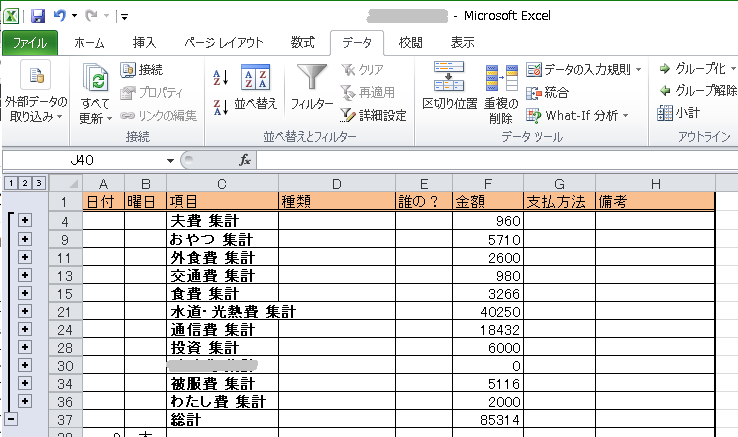
Task: Switch to the 表示 tab
Action: [x=462, y=43]
